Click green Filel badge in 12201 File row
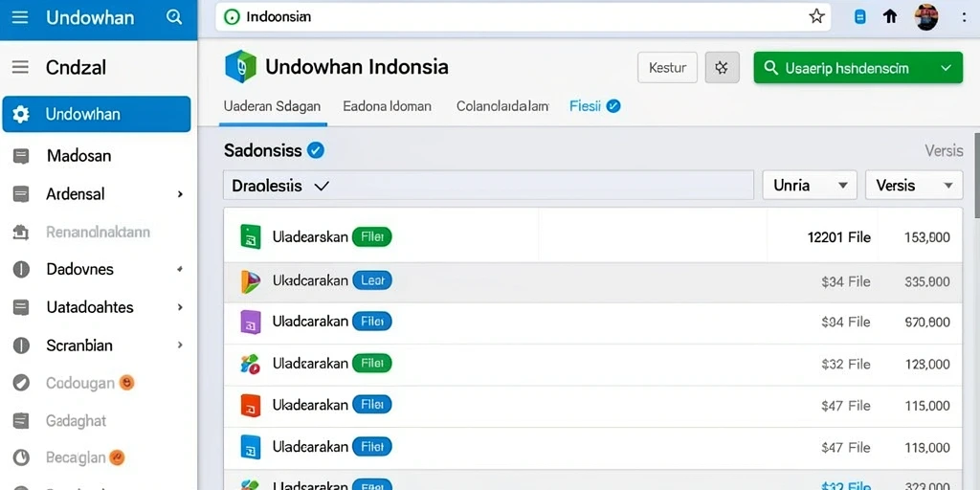 click(372, 237)
